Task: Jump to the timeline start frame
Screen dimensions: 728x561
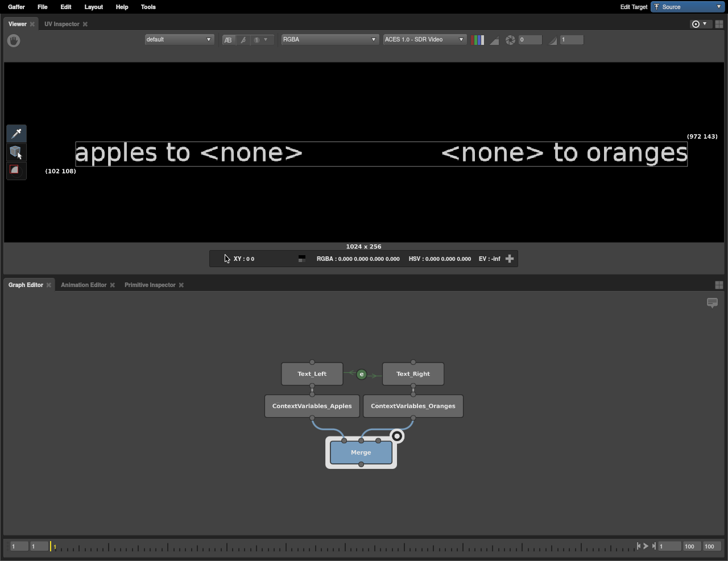Action: tap(638, 546)
